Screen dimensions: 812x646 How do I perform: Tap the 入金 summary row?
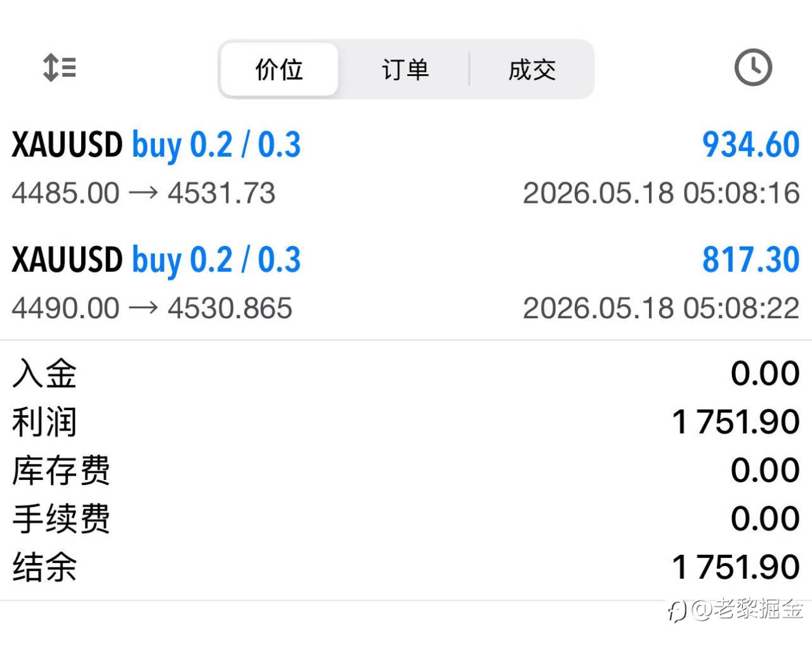(x=406, y=373)
